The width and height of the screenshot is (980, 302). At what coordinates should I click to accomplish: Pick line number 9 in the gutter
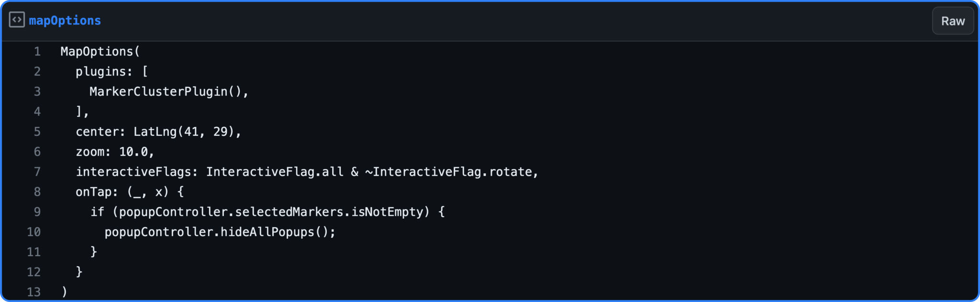pyautogui.click(x=37, y=212)
